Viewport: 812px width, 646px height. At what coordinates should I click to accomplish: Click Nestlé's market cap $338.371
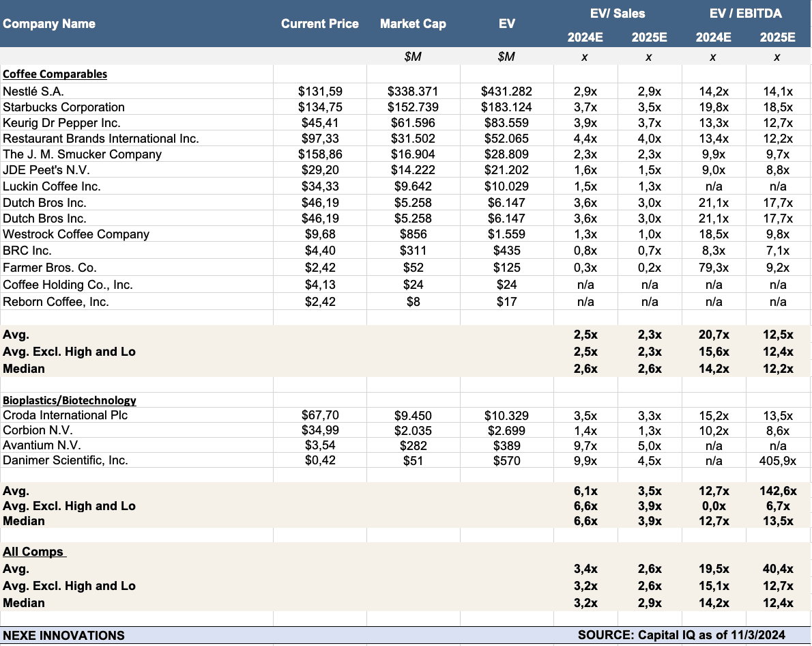pyautogui.click(x=413, y=92)
